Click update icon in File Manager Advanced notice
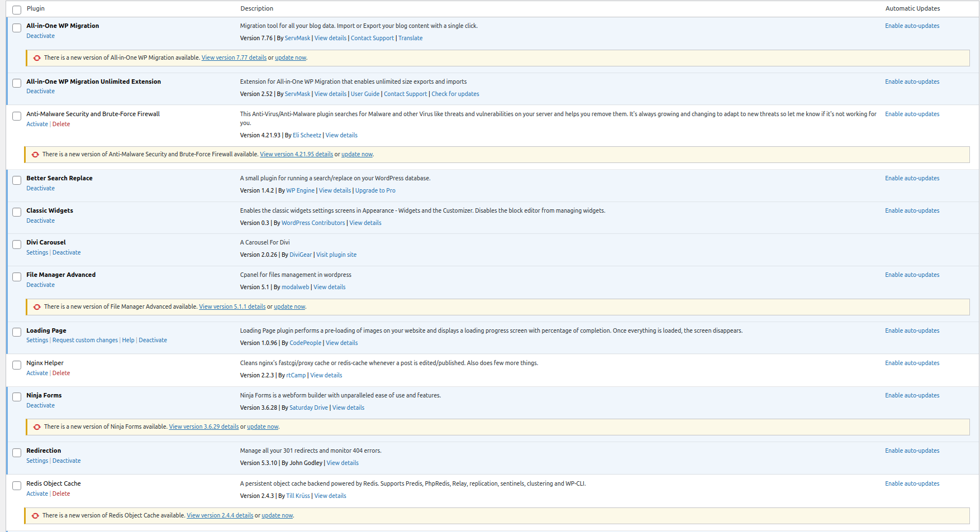Image resolution: width=980 pixels, height=532 pixels. click(x=37, y=307)
